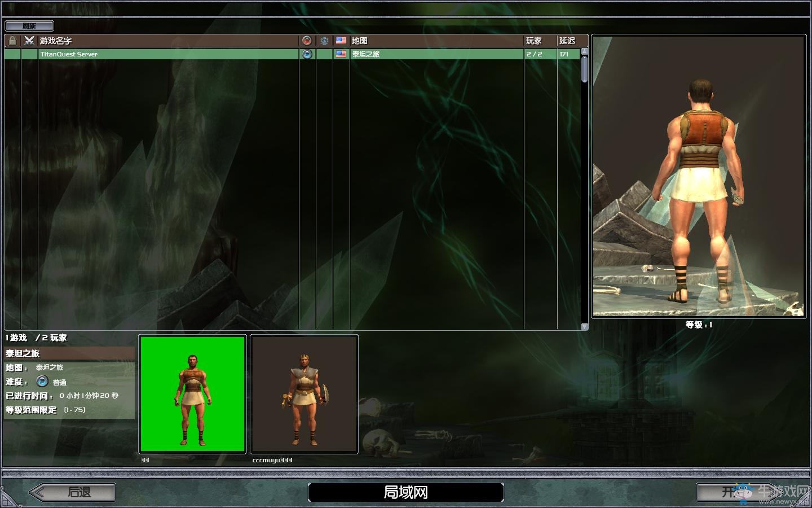This screenshot has width=812, height=508.
Task: Click player name label cccmuyu333
Action: click(x=272, y=460)
